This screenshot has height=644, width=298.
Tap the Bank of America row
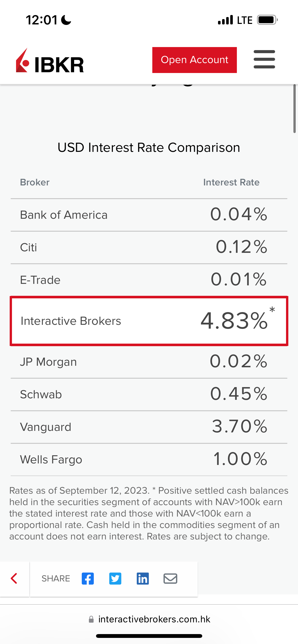coord(149,215)
